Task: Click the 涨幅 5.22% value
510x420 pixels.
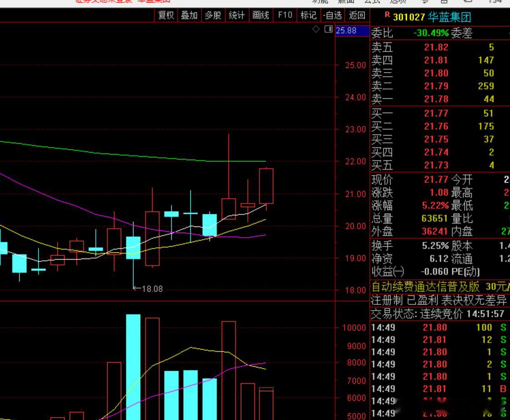Action: point(435,205)
